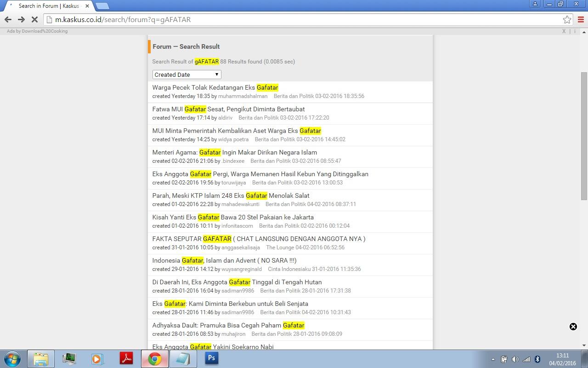View user anggasekalisaja's profile
The width and height of the screenshot is (588, 368).
[x=241, y=247]
